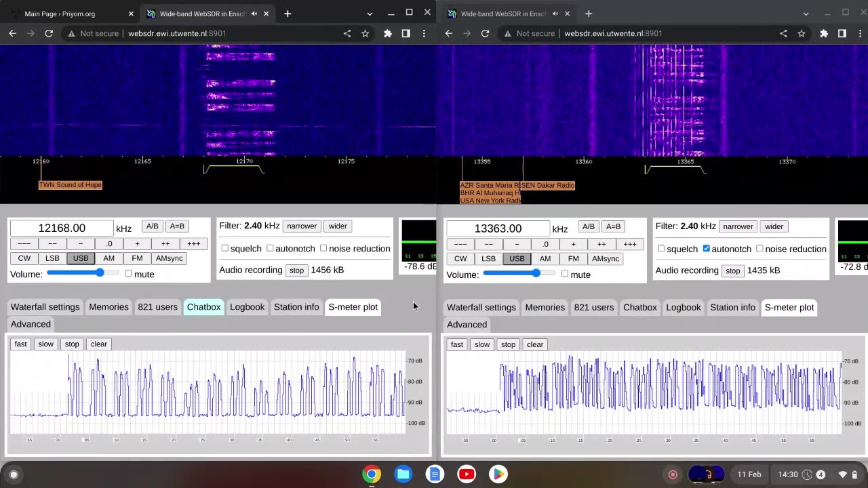Image resolution: width=868 pixels, height=488 pixels.
Task: Toggle mute checkbox in right window
Action: click(564, 274)
